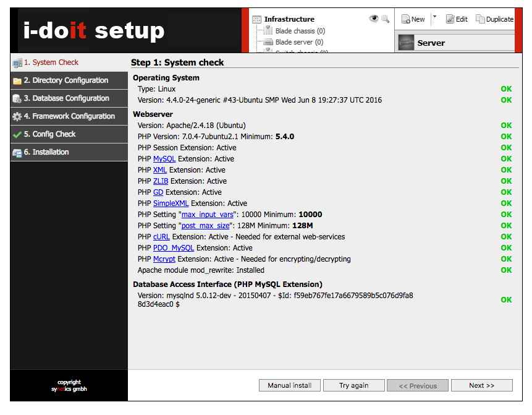This screenshot has width=532, height=415.
Task: Open step 6 Installation
Action: pos(69,152)
